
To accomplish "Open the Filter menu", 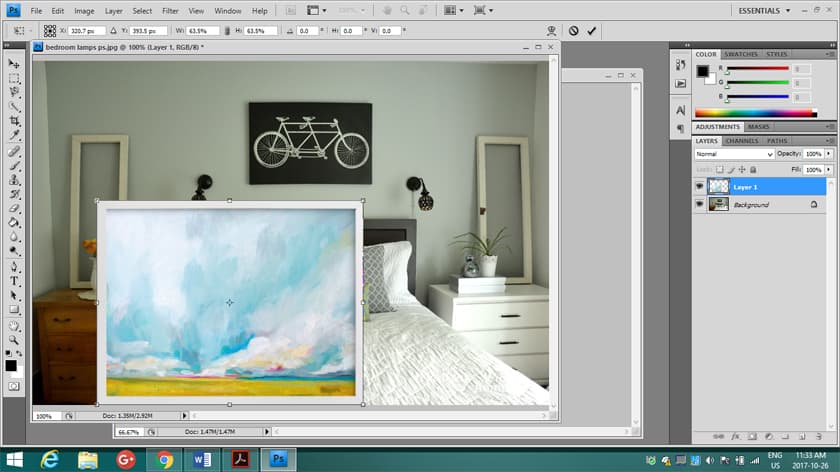I will click(x=170, y=11).
